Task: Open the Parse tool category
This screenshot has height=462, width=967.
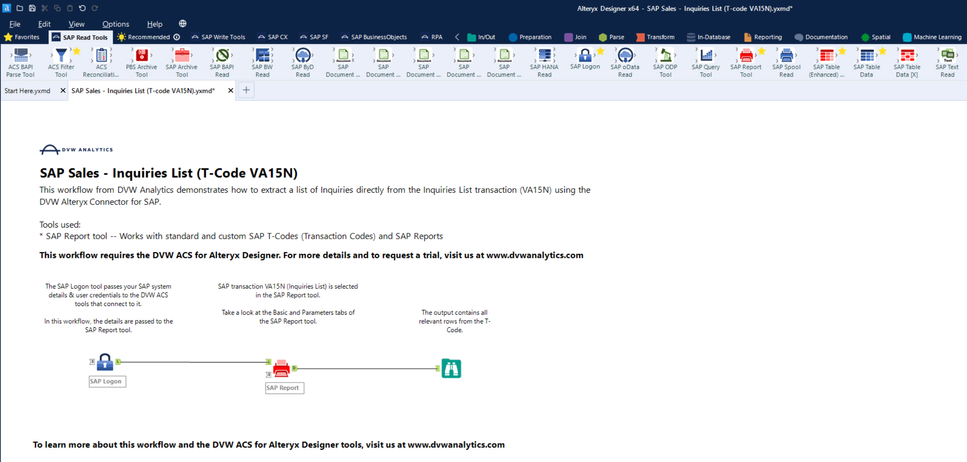Action: coord(611,37)
